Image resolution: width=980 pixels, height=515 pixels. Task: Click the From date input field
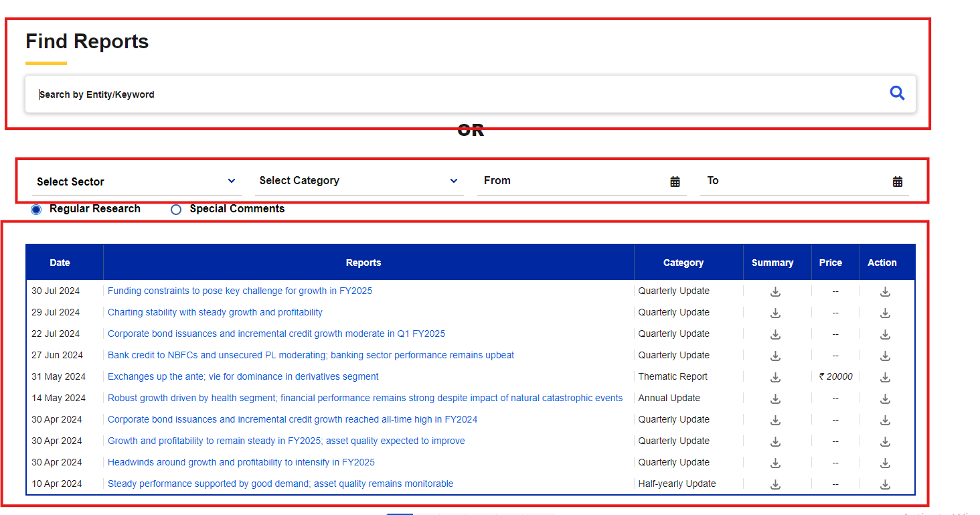pyautogui.click(x=569, y=181)
